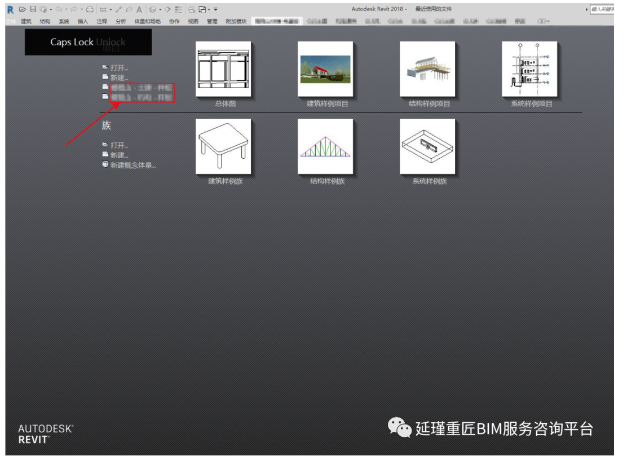Select the Text tool letter A icon
This screenshot has height=461, width=628.
pos(139,10)
